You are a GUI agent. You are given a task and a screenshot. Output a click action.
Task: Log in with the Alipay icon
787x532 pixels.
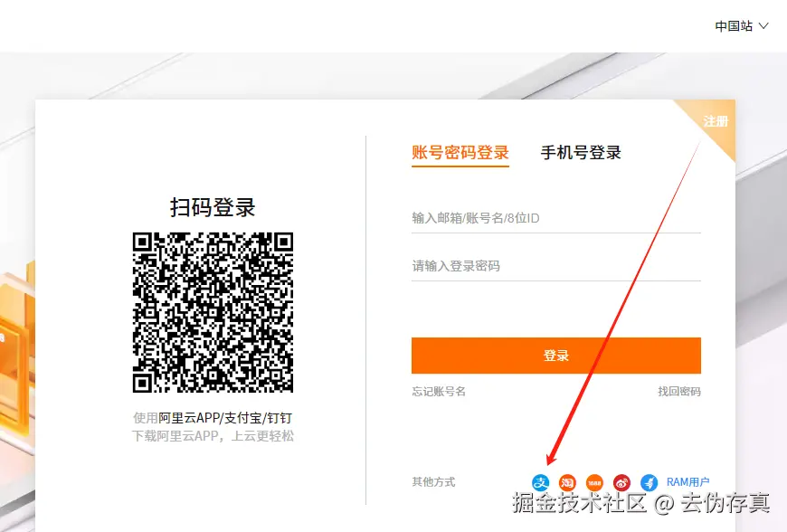point(541,483)
